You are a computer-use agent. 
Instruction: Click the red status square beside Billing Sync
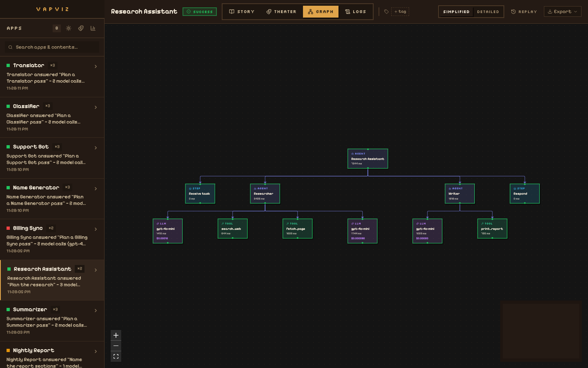(x=8, y=228)
